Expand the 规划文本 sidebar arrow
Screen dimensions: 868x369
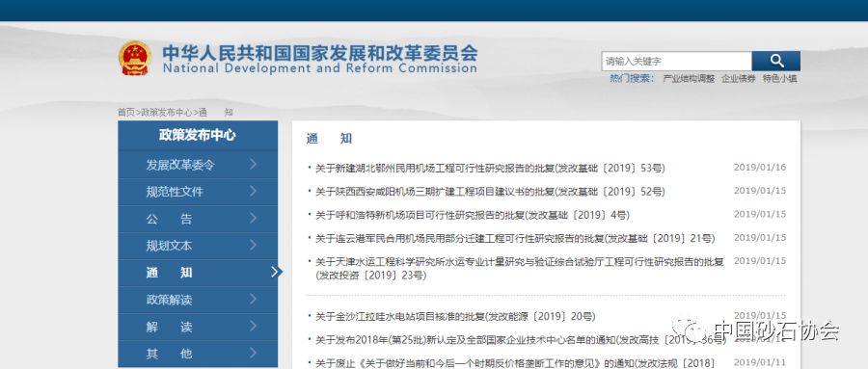pos(253,245)
